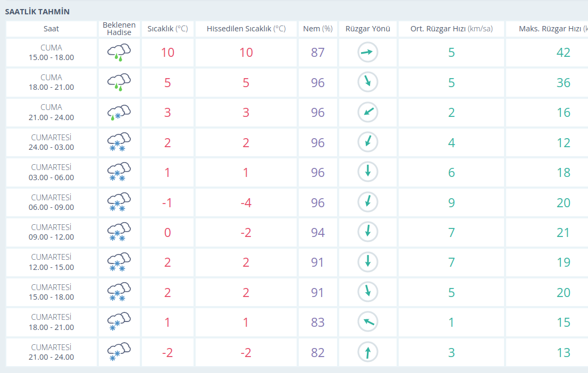The height and width of the screenshot is (373, 588).
Task: Click the Saat column header
Action: (x=52, y=29)
